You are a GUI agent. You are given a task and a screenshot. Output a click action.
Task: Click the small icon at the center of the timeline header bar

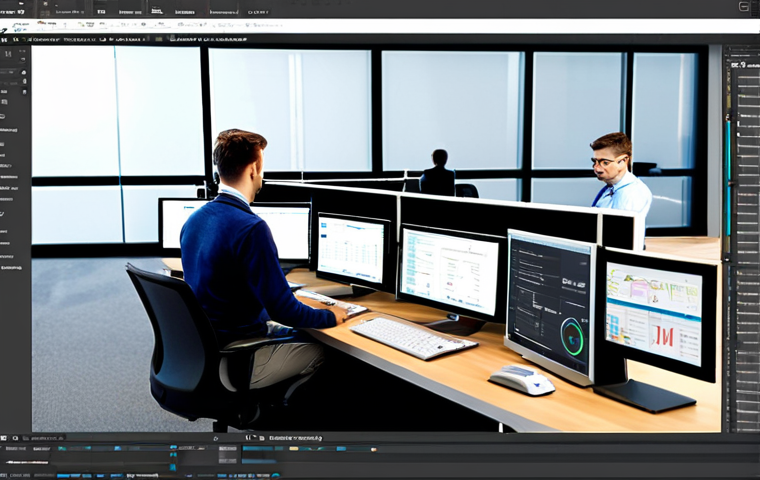(x=216, y=438)
